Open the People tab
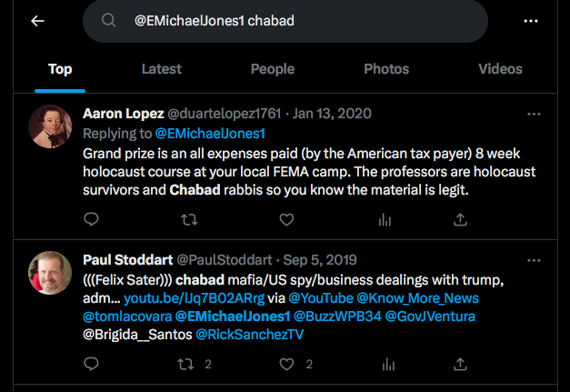Image resolution: width=570 pixels, height=392 pixels. pyautogui.click(x=273, y=69)
